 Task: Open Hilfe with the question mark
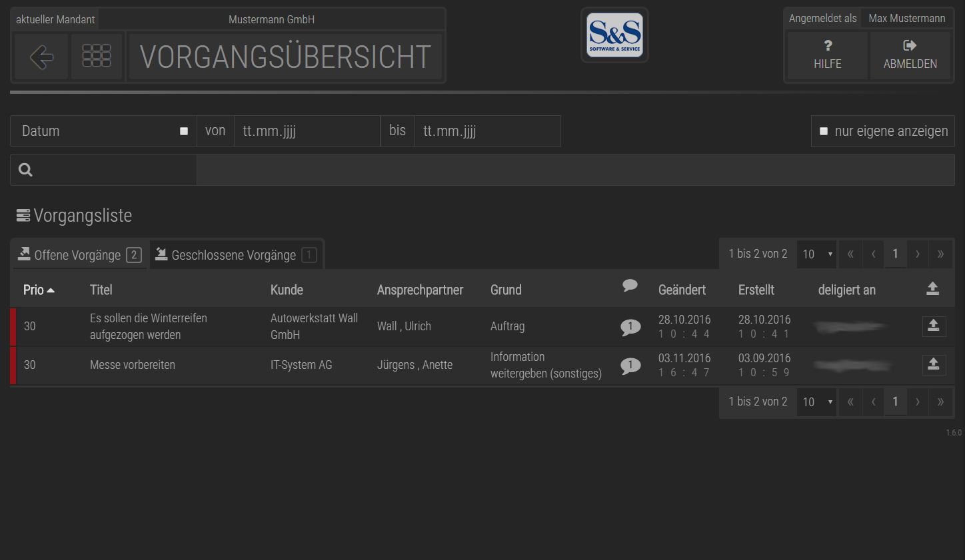(x=828, y=55)
